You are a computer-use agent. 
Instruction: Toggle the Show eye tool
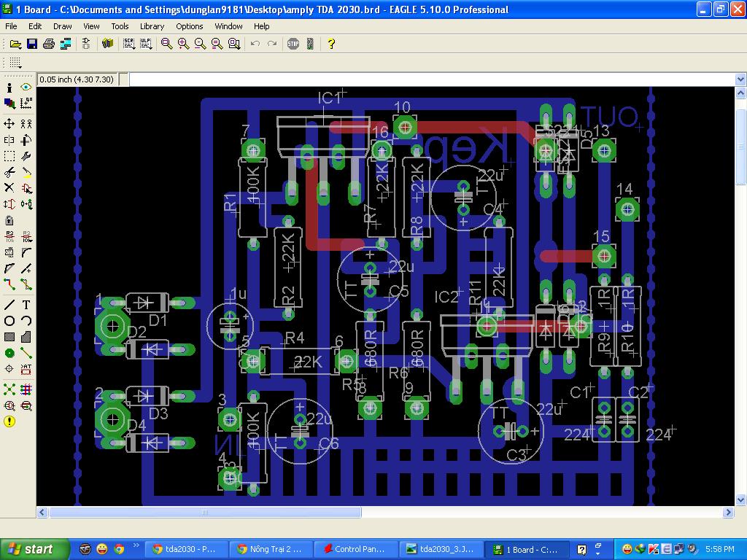pos(26,87)
